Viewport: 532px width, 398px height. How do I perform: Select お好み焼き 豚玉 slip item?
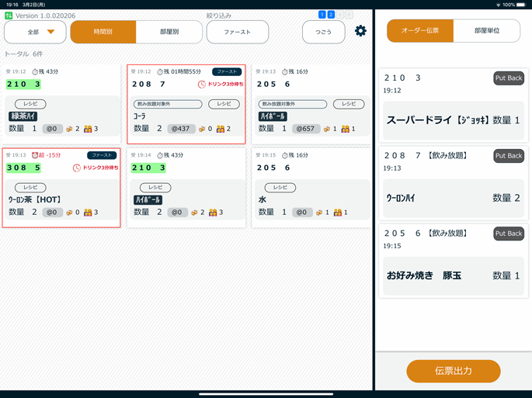pyautogui.click(x=454, y=275)
